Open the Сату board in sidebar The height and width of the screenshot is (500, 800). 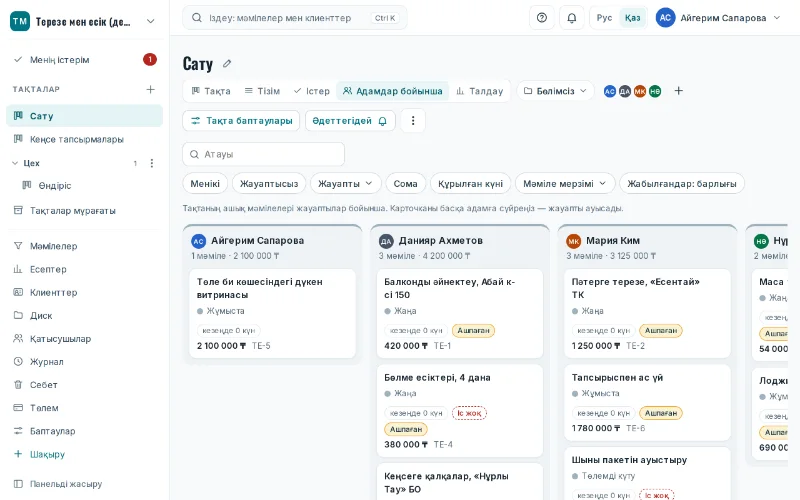click(x=84, y=116)
